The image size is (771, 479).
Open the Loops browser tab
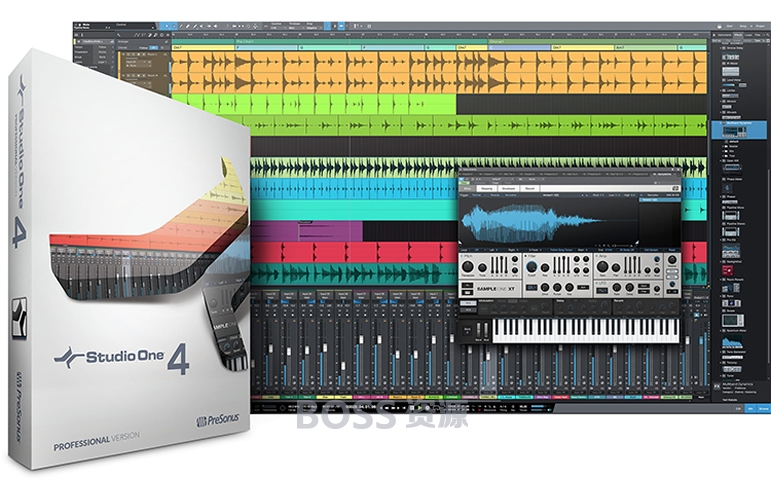pos(748,35)
